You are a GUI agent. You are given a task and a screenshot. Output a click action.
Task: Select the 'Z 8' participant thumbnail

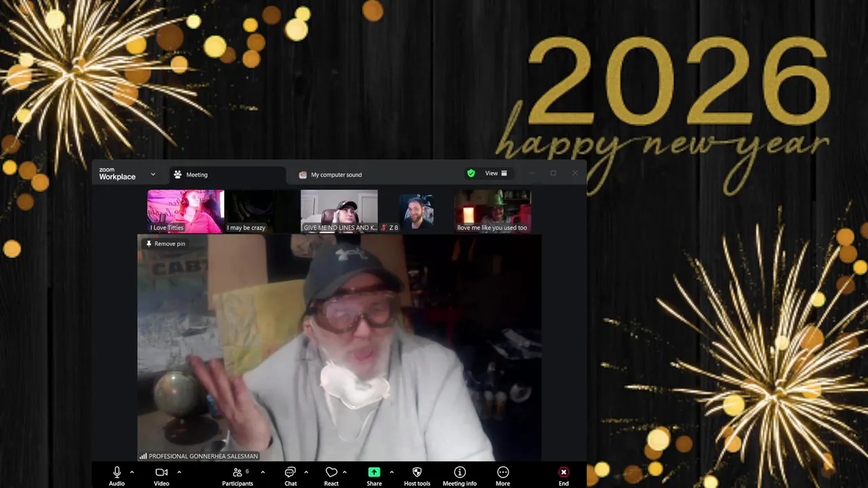[416, 211]
